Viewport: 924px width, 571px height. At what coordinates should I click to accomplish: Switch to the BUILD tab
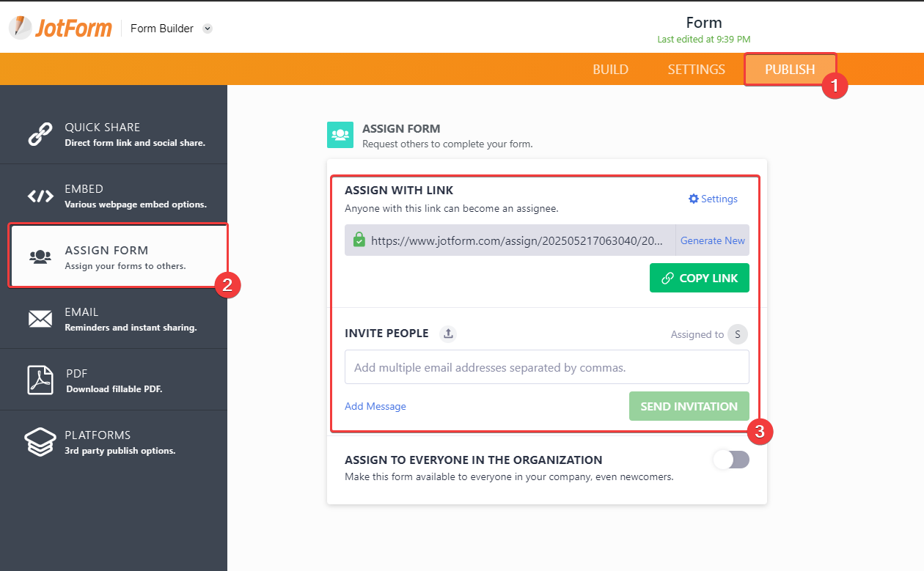610,69
